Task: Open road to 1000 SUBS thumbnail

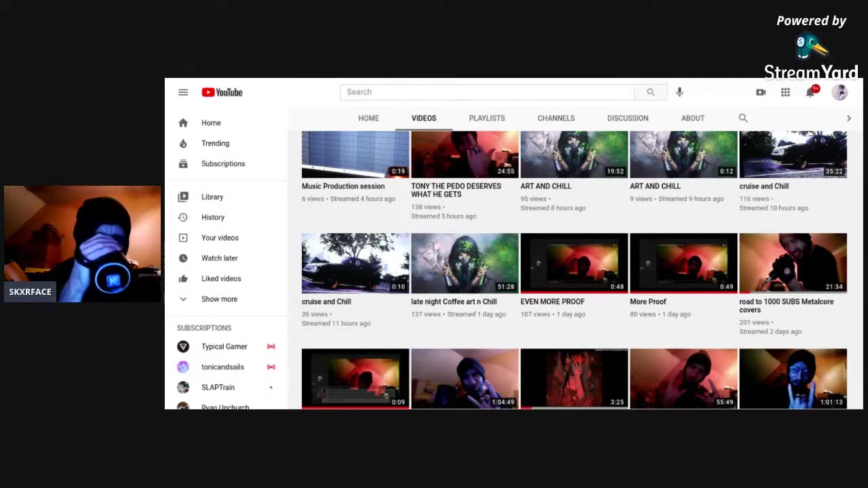Action: click(793, 263)
